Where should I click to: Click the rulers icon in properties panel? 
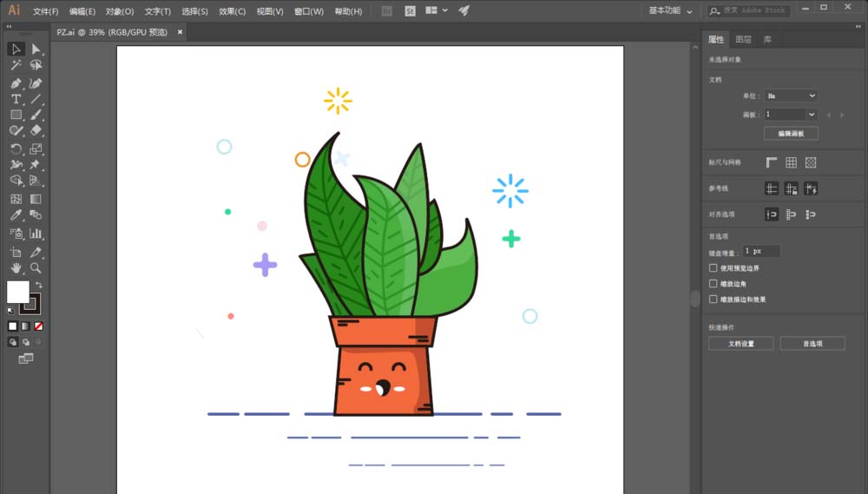pyautogui.click(x=772, y=162)
